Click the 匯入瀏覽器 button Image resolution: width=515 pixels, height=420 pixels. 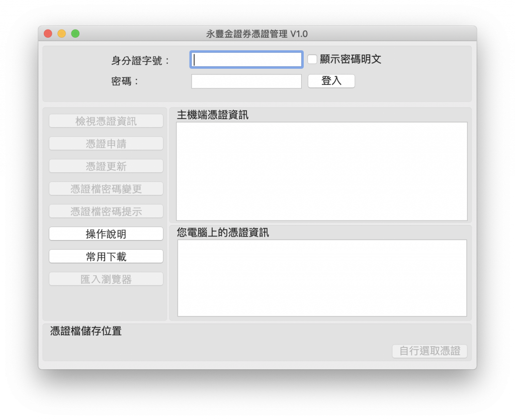[106, 279]
